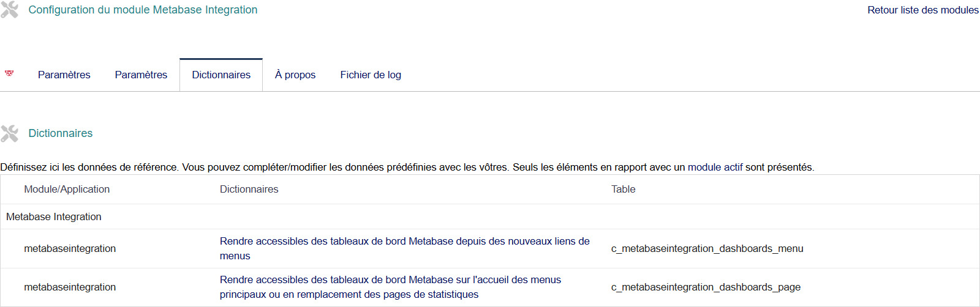This screenshot has height=307, width=980.
Task: Click the c_metabaseintegration_dashboards_menu table name
Action: (x=707, y=248)
